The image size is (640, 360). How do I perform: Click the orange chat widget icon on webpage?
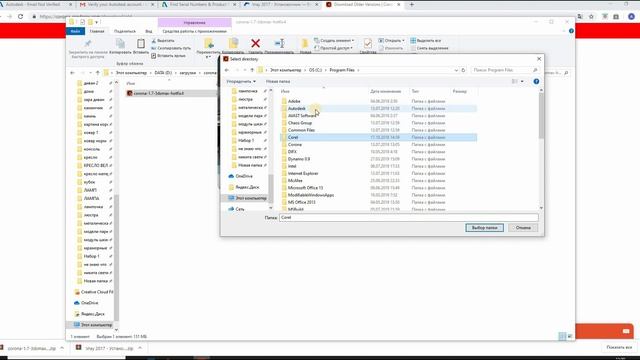coord(626,331)
